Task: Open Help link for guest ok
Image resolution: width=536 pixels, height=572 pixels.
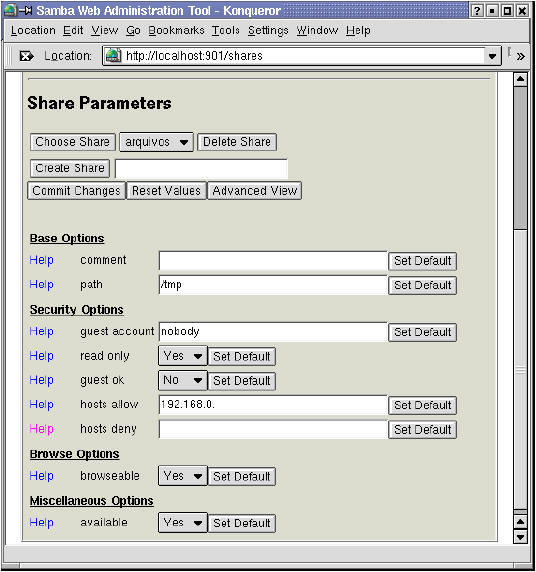Action: coord(41,380)
